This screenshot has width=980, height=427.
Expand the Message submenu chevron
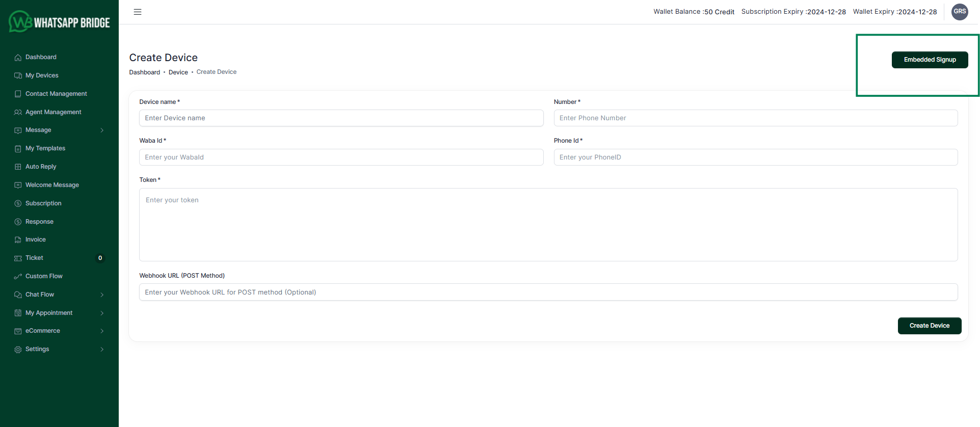pos(102,130)
